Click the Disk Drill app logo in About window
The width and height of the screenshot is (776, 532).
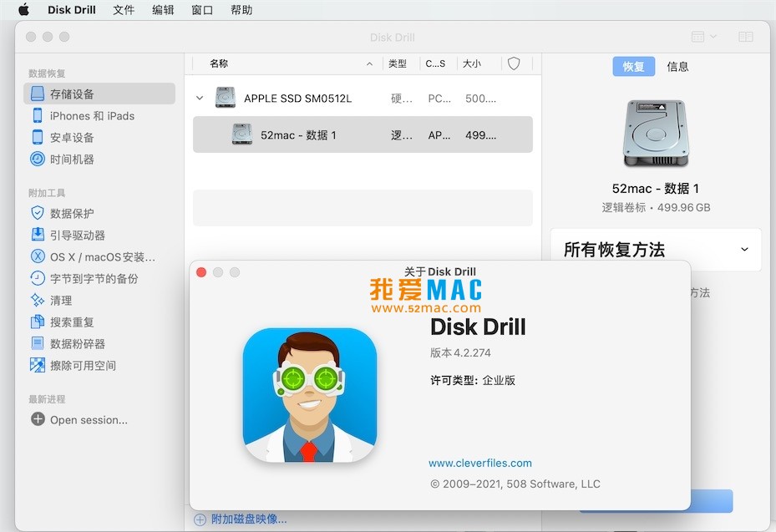pyautogui.click(x=310, y=395)
